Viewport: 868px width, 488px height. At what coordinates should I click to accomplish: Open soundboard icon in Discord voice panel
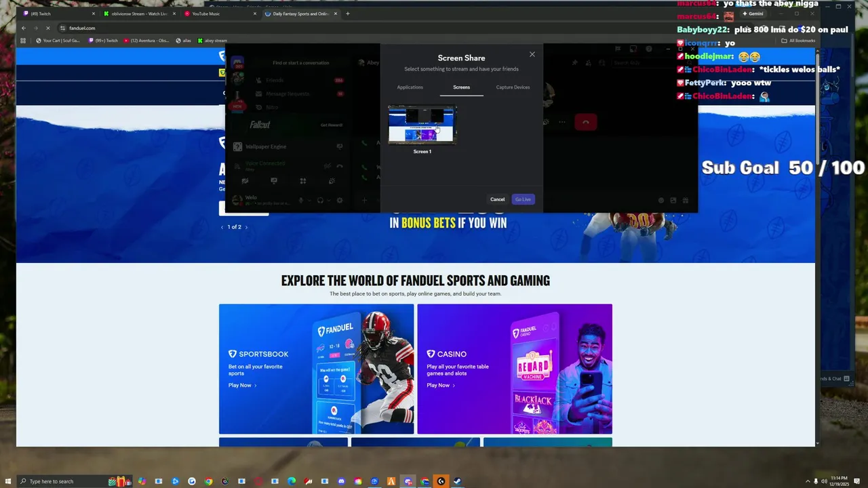pyautogui.click(x=332, y=181)
